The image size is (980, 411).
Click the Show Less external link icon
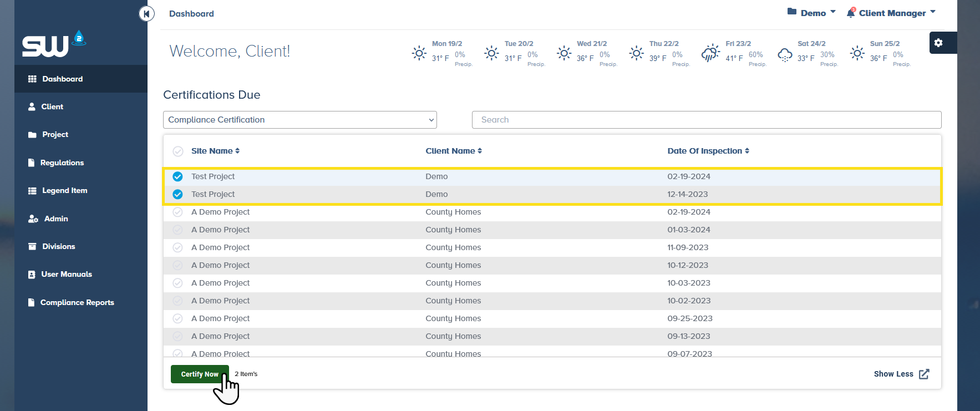(x=924, y=374)
